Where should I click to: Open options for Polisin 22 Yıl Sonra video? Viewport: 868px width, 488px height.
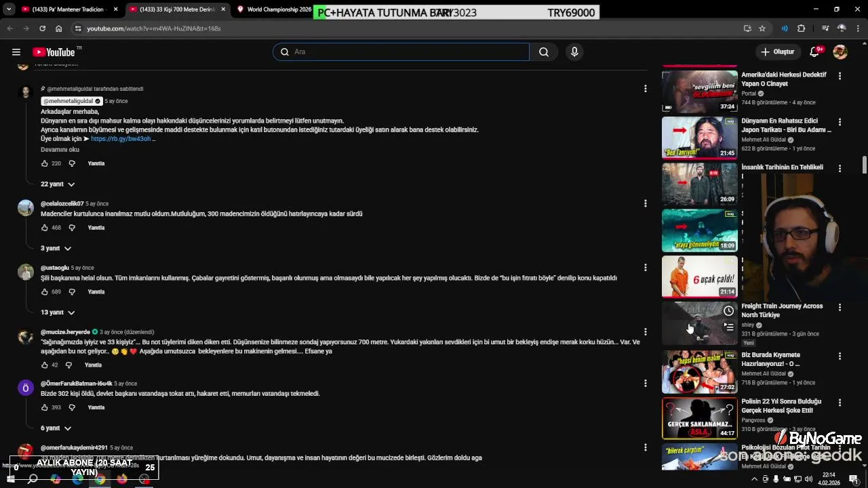840,402
